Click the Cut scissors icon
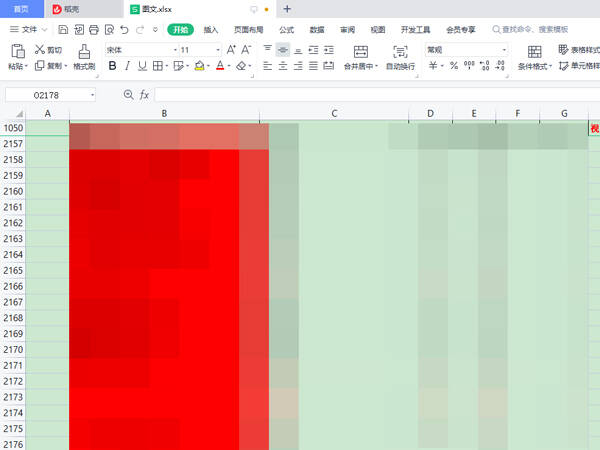 [x=40, y=49]
